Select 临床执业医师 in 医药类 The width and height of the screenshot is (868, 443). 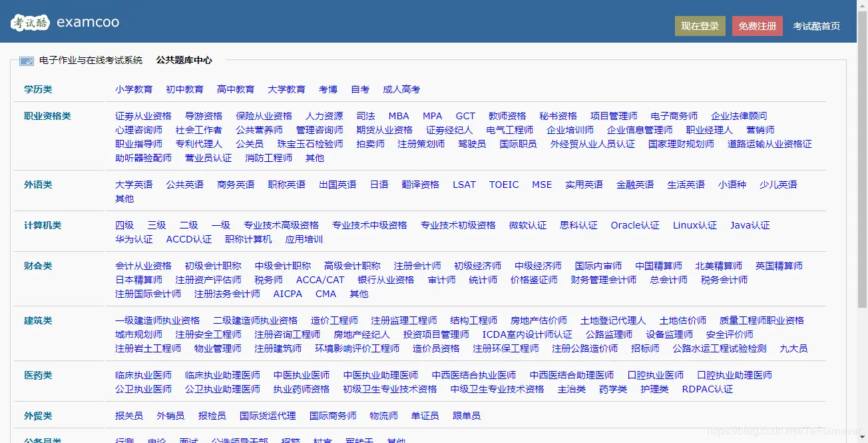(144, 374)
